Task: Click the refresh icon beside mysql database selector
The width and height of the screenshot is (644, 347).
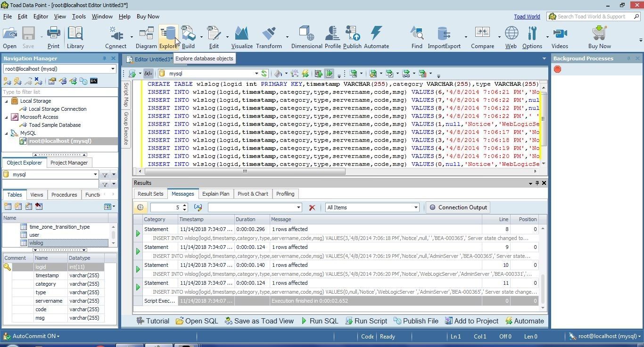Action: tap(264, 74)
